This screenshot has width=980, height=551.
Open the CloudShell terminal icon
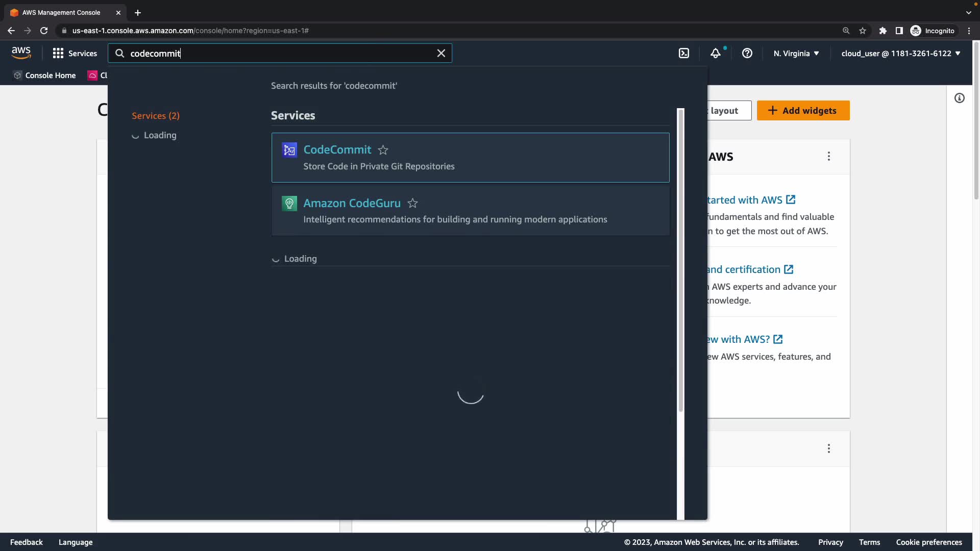click(x=684, y=53)
